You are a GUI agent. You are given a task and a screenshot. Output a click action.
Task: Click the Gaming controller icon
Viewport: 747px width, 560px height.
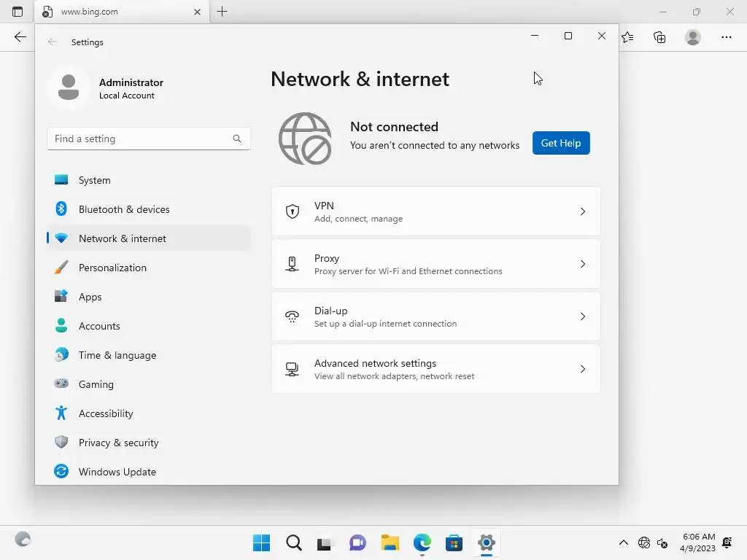point(61,384)
